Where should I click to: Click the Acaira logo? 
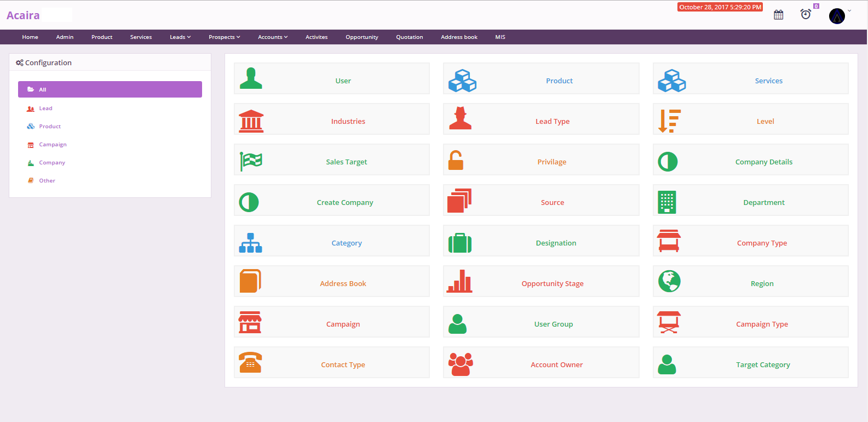[x=23, y=15]
